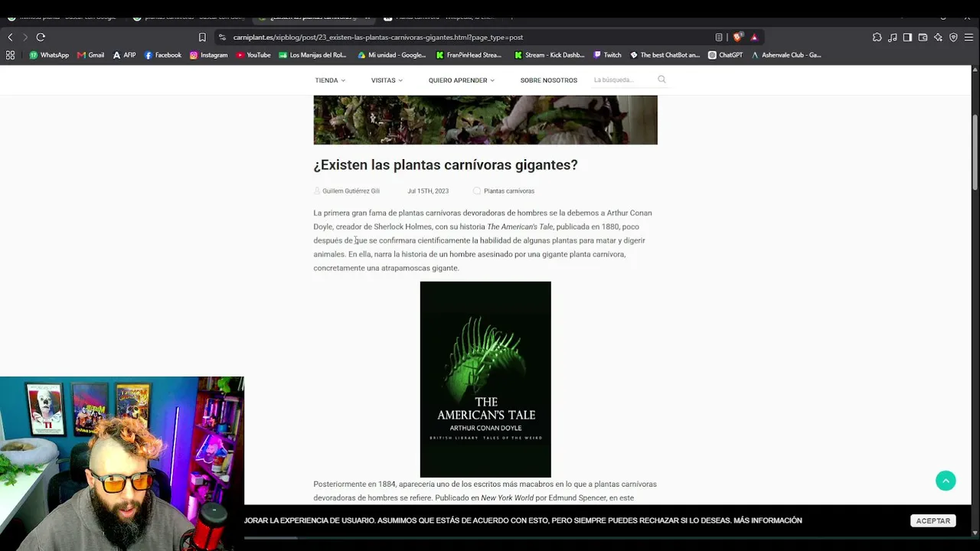This screenshot has height=551, width=980.
Task: Open the SOBRE NOSOTROS menu item
Action: point(549,80)
